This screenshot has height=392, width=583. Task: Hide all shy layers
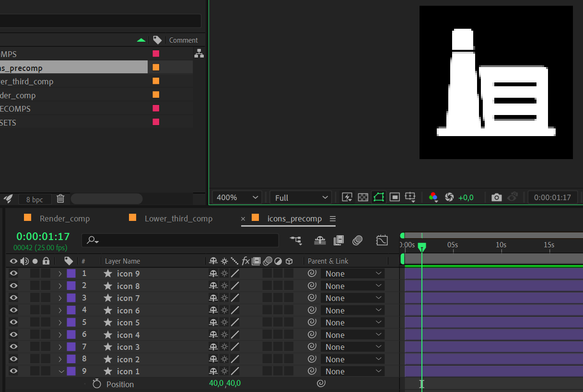[x=320, y=240]
